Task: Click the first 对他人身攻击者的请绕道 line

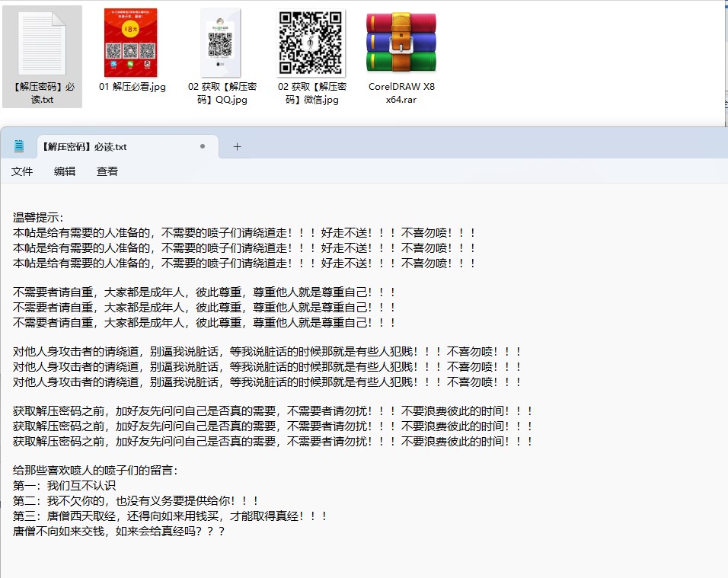Action: click(x=267, y=351)
